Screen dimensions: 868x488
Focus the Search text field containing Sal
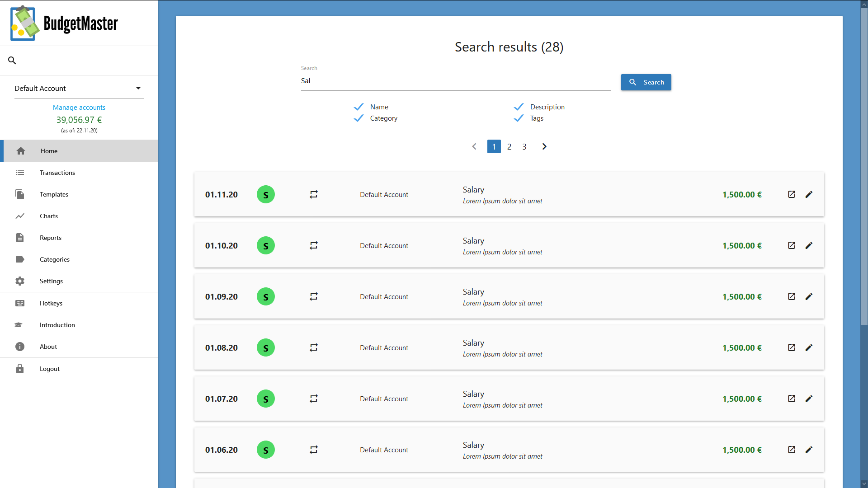click(x=456, y=81)
